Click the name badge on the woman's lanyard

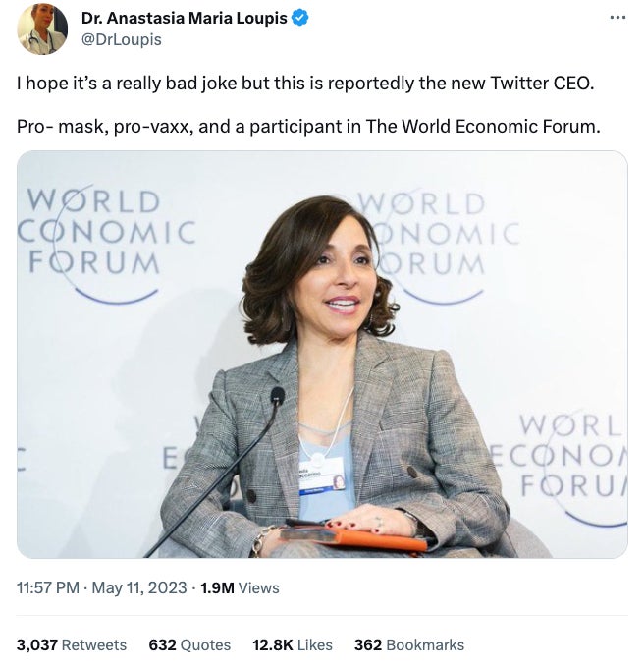point(321,475)
